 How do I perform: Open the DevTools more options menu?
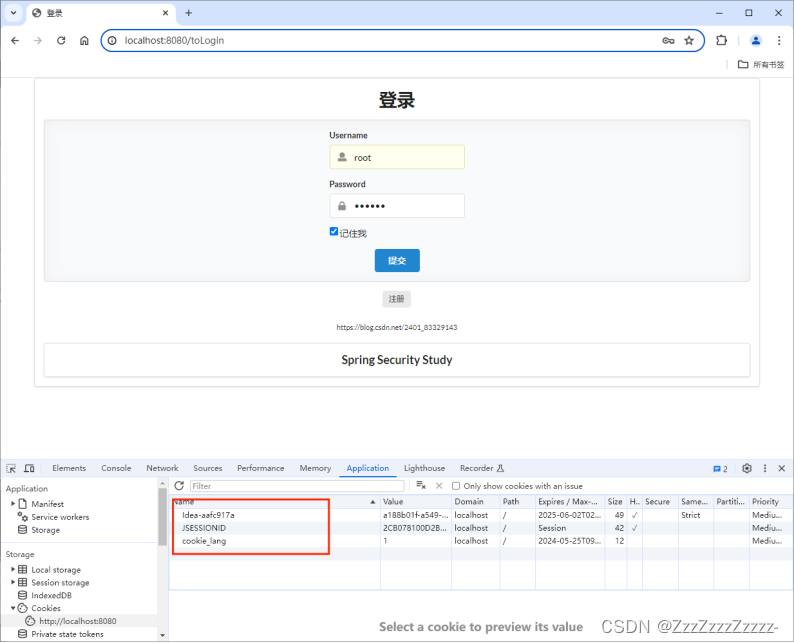coord(765,468)
